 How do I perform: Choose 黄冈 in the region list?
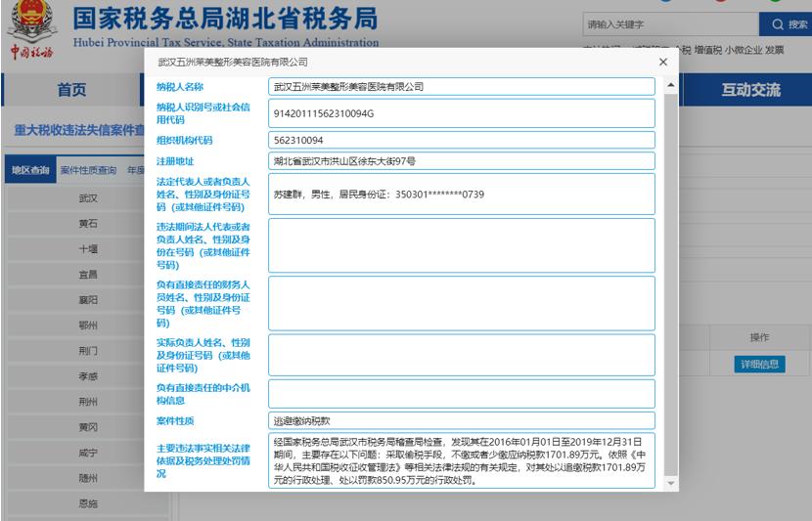pyautogui.click(x=88, y=427)
